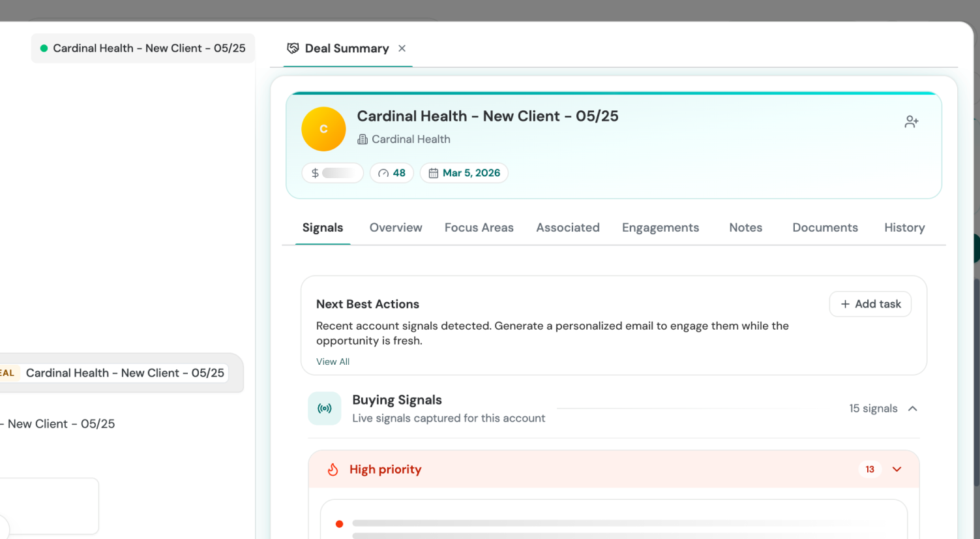Open the Mar 5, 2026 date chip

[x=464, y=173]
